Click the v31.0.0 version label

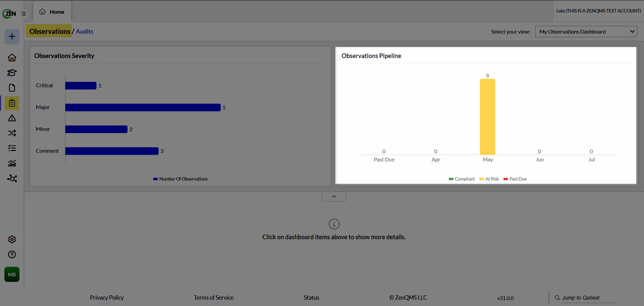[505, 298]
